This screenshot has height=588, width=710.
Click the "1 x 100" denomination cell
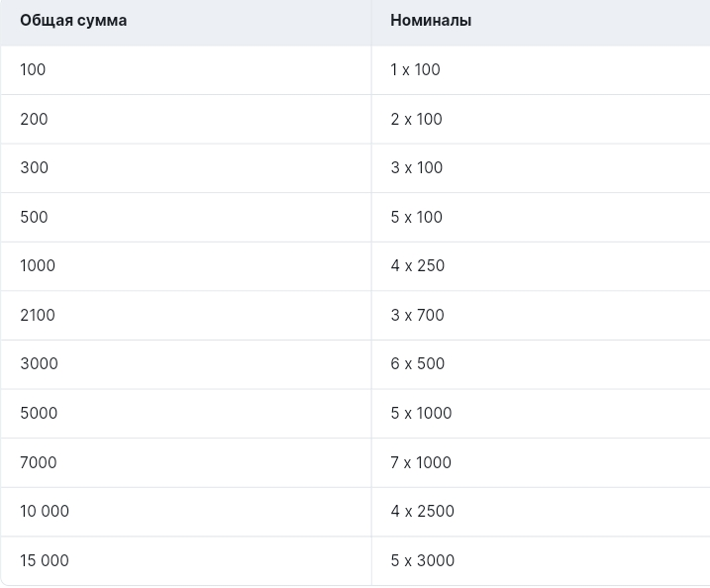click(415, 69)
